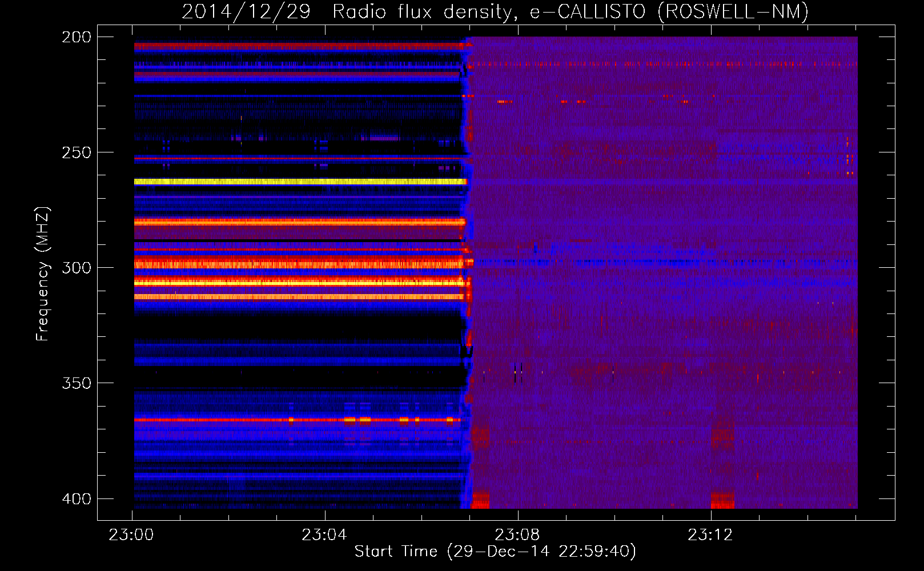Click the red line with bright spots near 366 MHz

(x=297, y=420)
